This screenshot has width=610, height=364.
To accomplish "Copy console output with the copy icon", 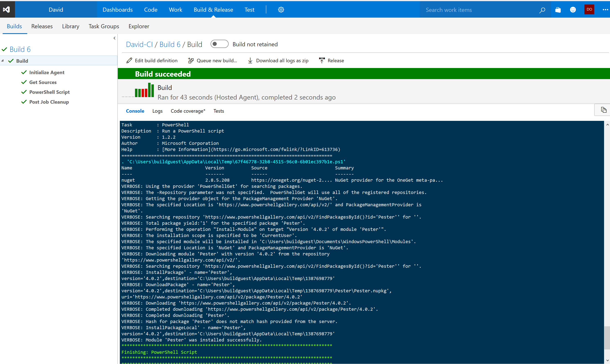I will 603,110.
